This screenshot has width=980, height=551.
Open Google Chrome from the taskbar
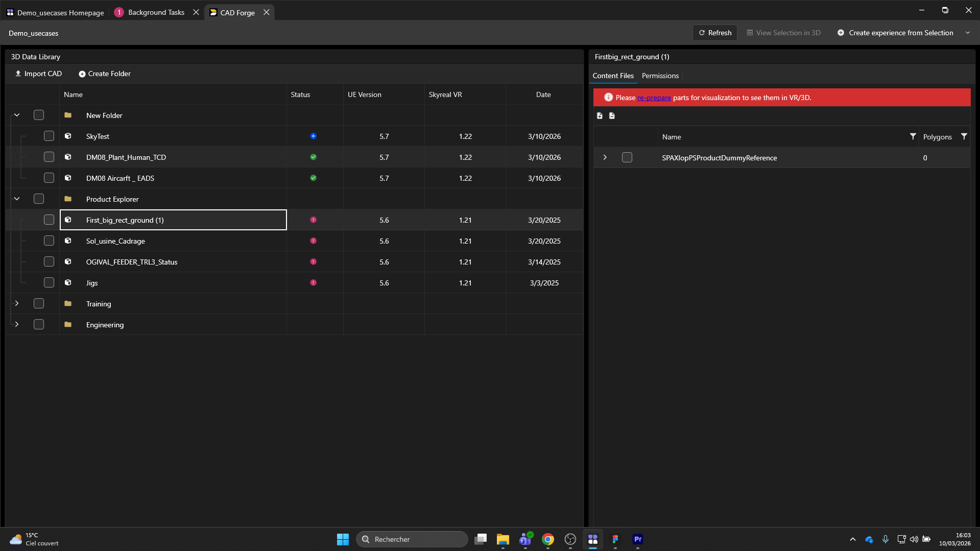(x=547, y=539)
